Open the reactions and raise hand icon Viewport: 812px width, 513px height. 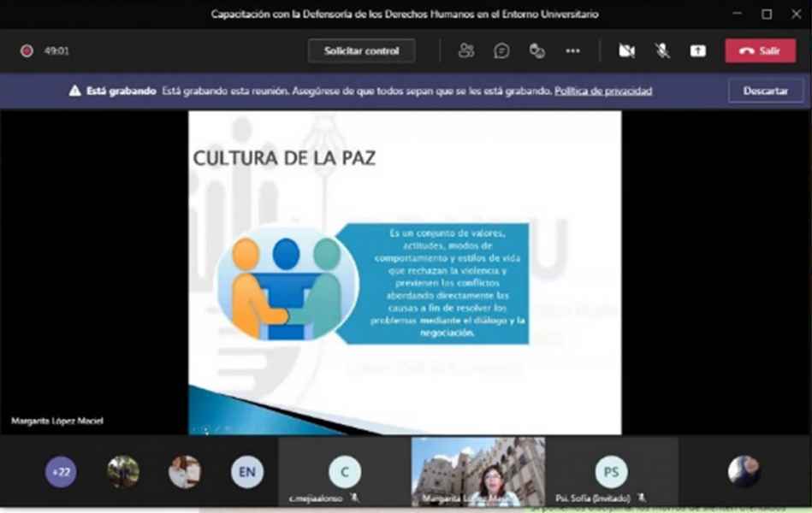(x=537, y=51)
